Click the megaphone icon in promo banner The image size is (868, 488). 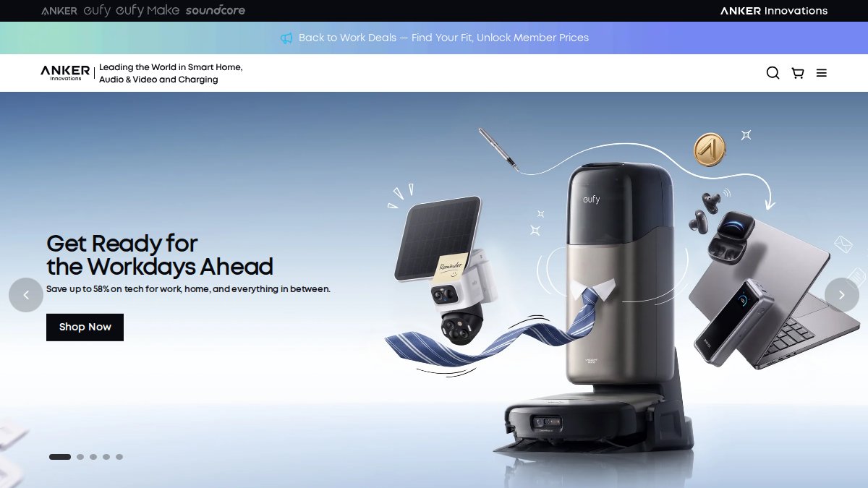286,38
